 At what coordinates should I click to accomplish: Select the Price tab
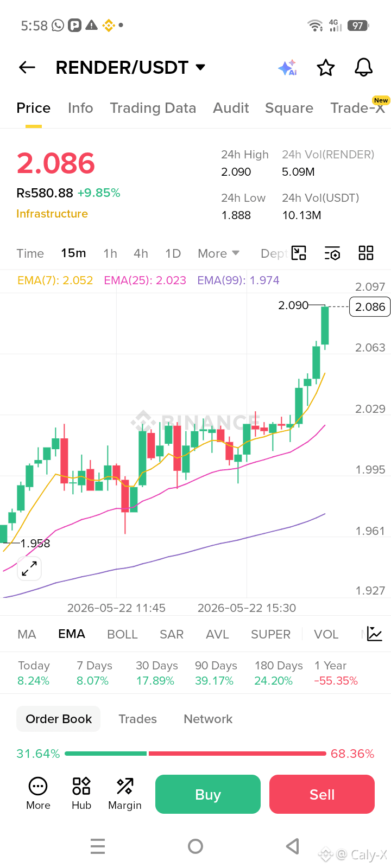[34, 108]
